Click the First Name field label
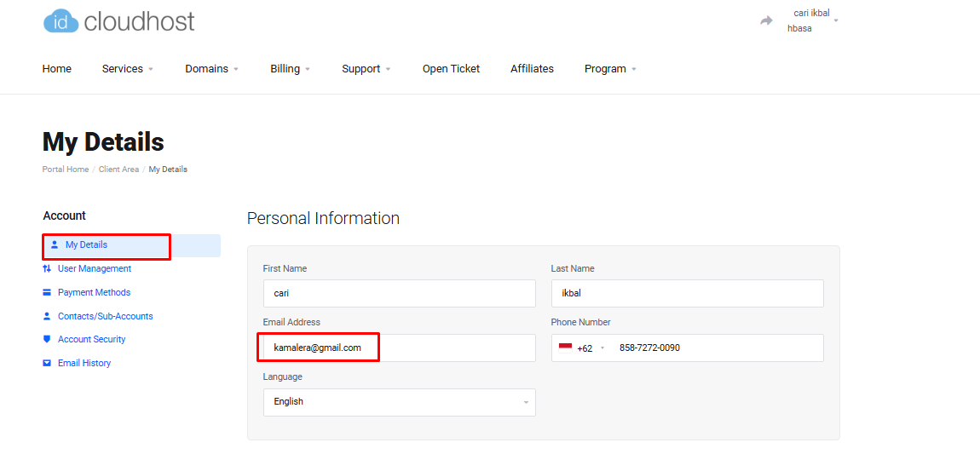The height and width of the screenshot is (454, 980). [x=285, y=268]
